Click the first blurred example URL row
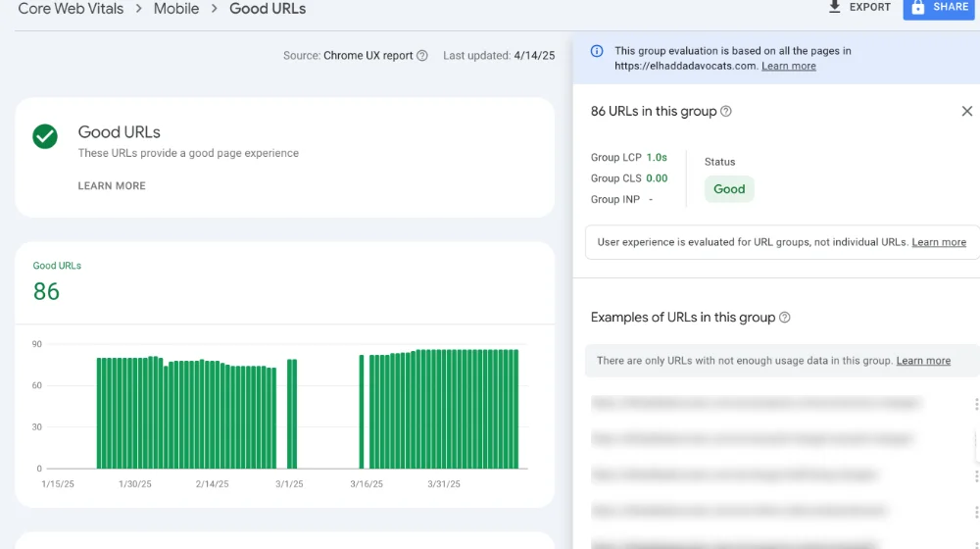 click(755, 403)
